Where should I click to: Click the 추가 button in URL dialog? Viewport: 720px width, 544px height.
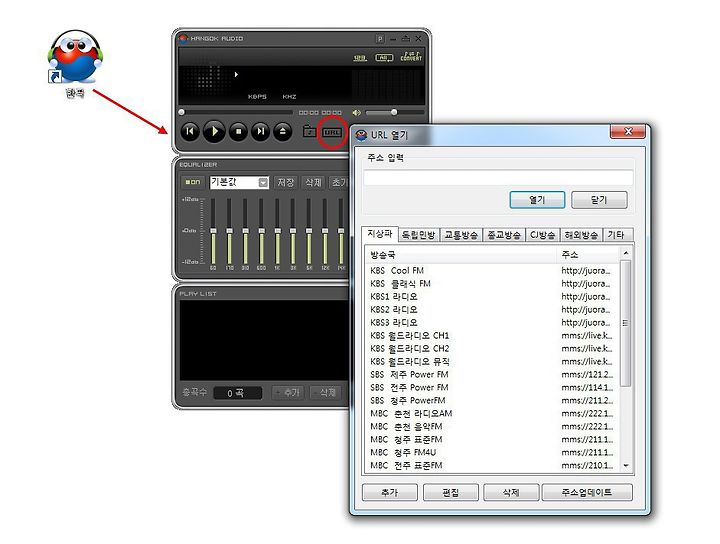pos(389,492)
